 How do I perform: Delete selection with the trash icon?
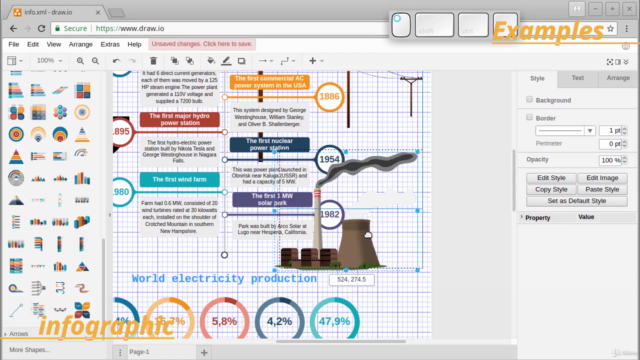pyautogui.click(x=153, y=61)
